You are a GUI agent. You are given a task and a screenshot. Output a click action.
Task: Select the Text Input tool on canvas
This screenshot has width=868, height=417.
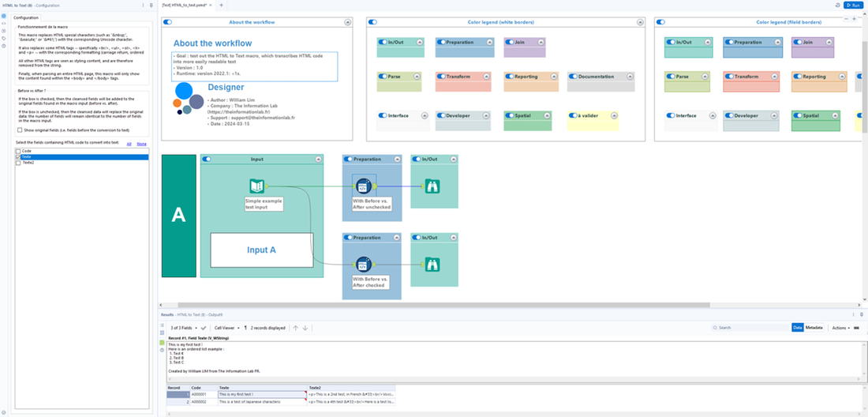point(256,187)
